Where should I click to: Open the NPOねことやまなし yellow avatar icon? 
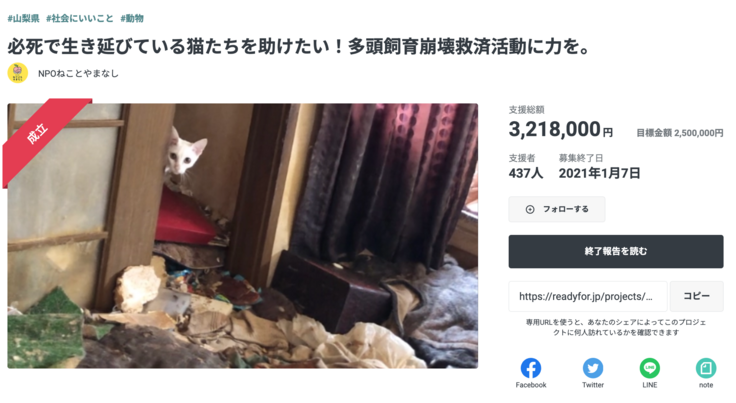[x=18, y=73]
